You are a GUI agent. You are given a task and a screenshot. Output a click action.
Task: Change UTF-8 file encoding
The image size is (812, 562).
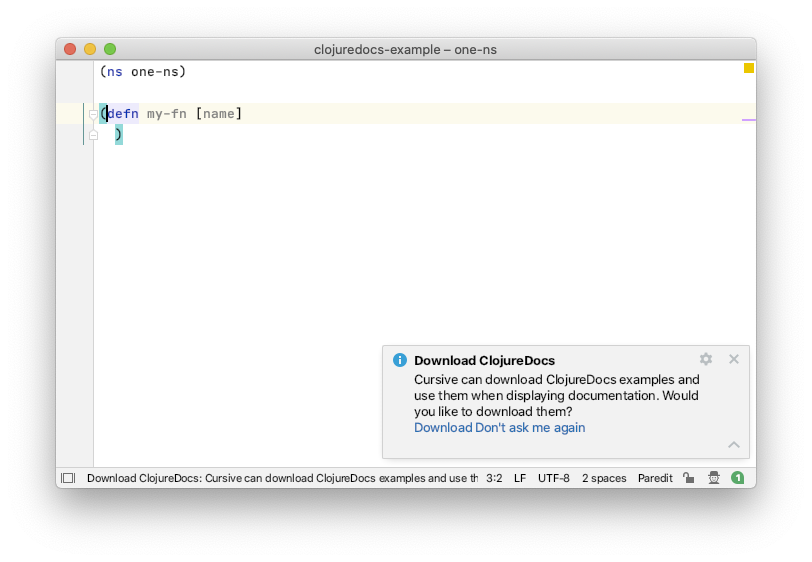554,478
